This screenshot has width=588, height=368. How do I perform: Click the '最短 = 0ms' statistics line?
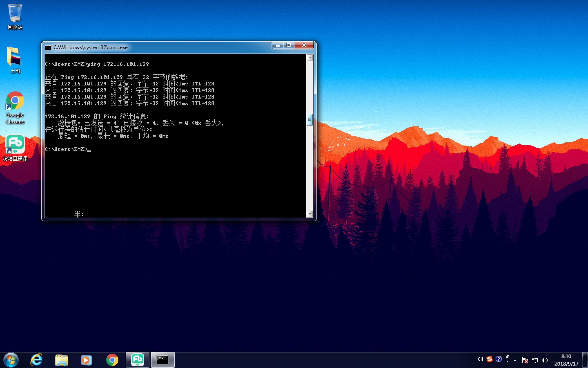click(113, 136)
